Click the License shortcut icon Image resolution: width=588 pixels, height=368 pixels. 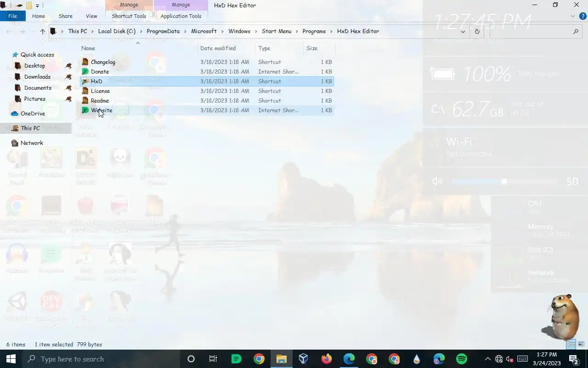[x=85, y=91]
